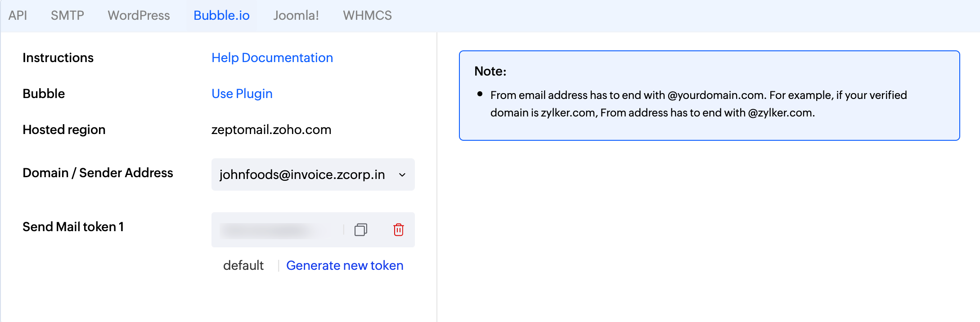This screenshot has width=980, height=322.
Task: Copy the Send Mail token
Action: click(360, 230)
